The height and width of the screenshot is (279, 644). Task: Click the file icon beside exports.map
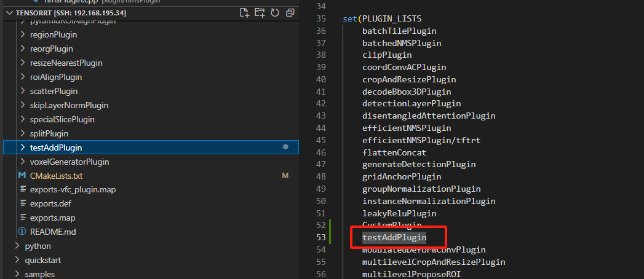[23, 218]
